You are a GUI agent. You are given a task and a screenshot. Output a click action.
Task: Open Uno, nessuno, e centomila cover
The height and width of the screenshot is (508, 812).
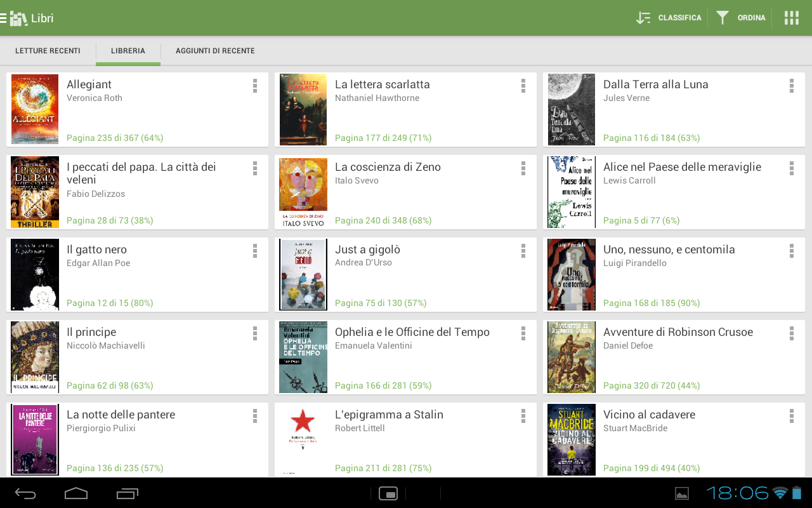coord(572,274)
